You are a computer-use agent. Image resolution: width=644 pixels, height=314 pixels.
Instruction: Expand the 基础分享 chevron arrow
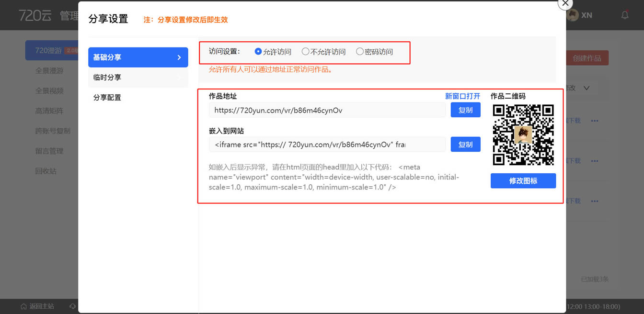pos(179,57)
